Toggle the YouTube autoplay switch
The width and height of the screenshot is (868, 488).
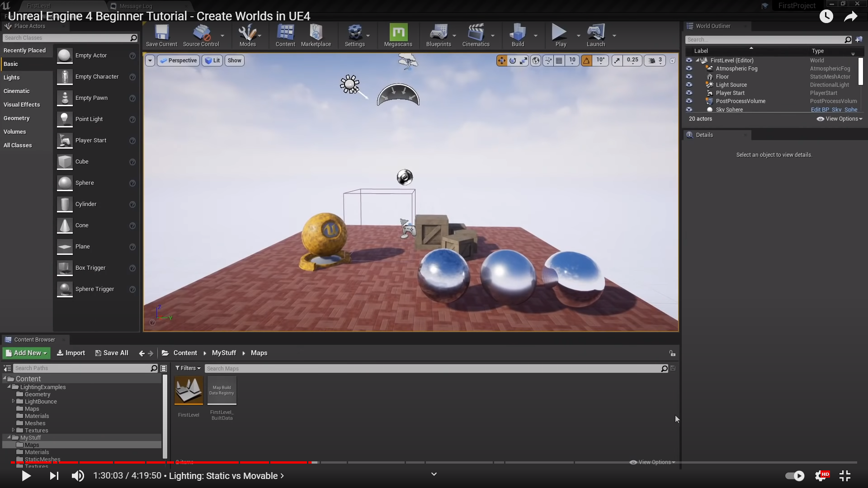click(x=795, y=476)
